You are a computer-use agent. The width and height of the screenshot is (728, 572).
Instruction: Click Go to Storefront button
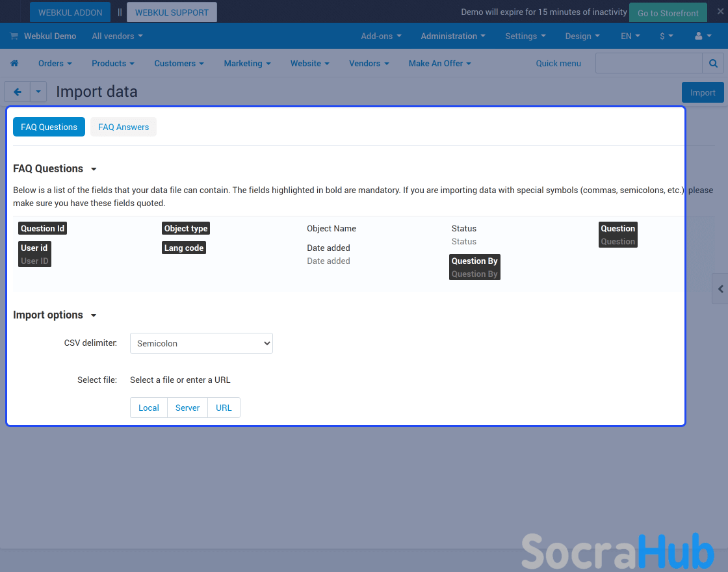(x=668, y=12)
